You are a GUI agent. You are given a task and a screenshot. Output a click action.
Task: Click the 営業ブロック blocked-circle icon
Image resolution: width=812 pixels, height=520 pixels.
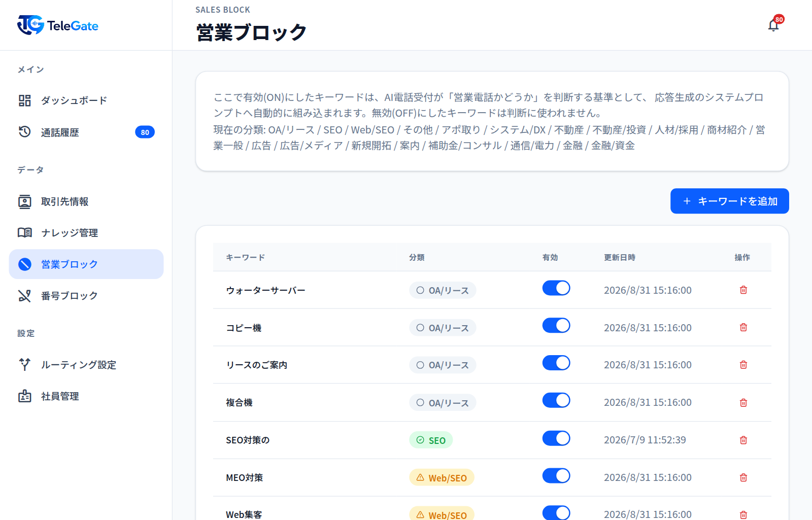[x=25, y=264]
